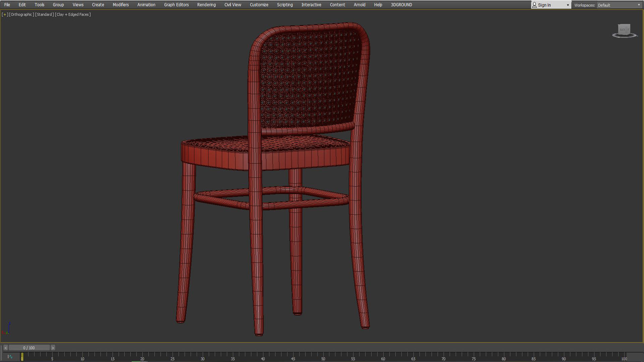This screenshot has width=644, height=362.
Task: Open the Civil View menu
Action: pyautogui.click(x=233, y=5)
